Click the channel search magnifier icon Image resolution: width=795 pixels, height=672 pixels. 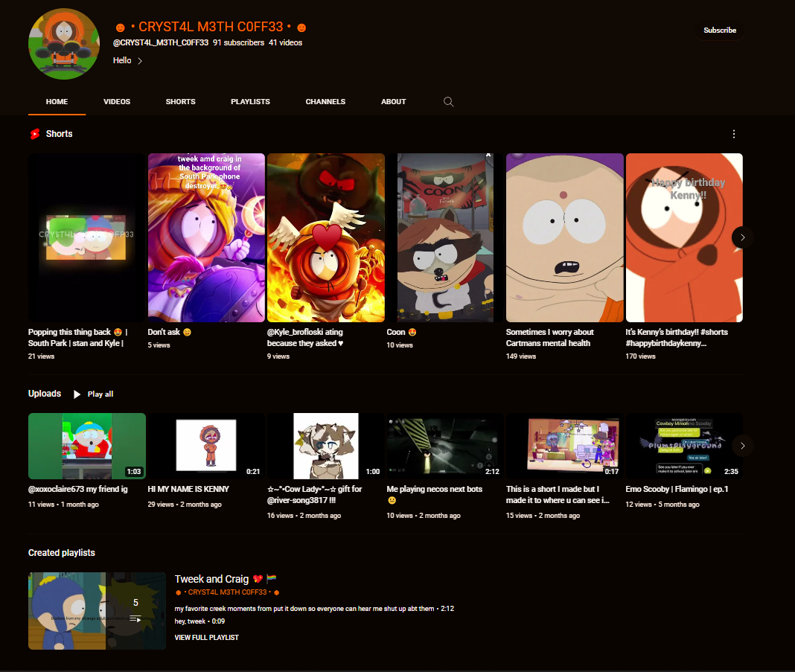point(448,102)
